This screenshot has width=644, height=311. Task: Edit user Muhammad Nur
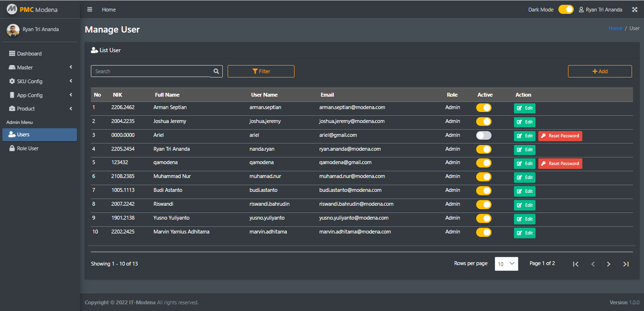pyautogui.click(x=524, y=178)
